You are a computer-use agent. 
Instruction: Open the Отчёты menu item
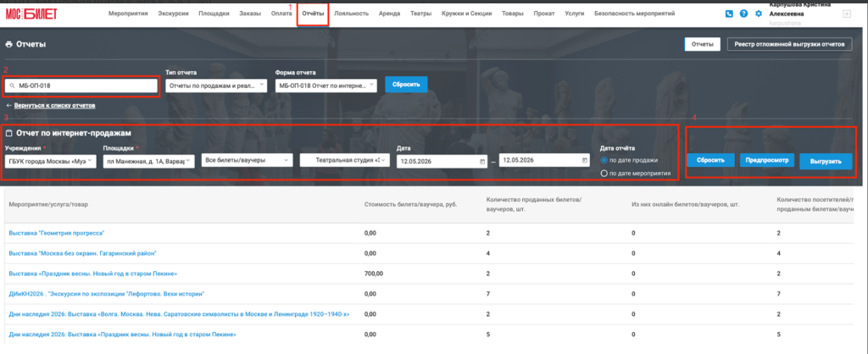[x=313, y=14]
